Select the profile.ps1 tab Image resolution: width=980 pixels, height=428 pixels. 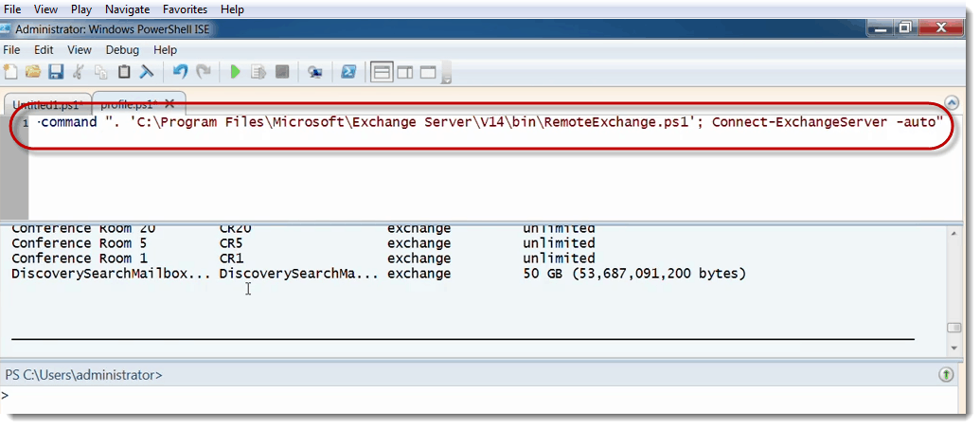point(130,104)
